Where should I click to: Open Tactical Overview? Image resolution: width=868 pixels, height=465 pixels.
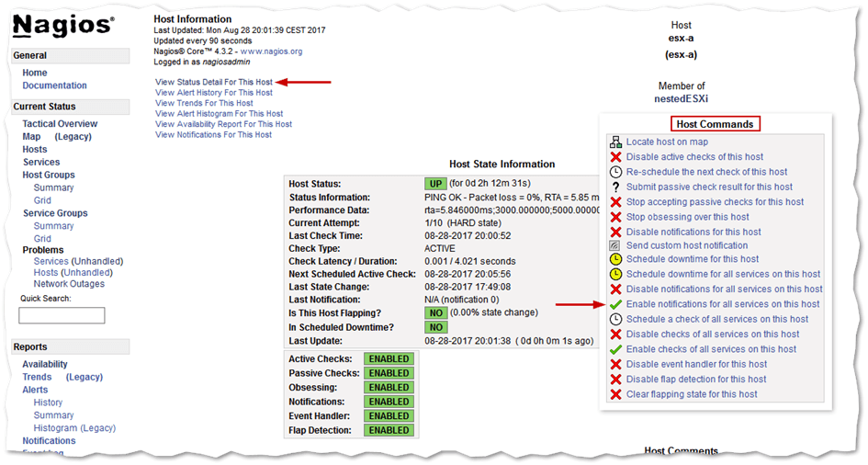coord(60,123)
